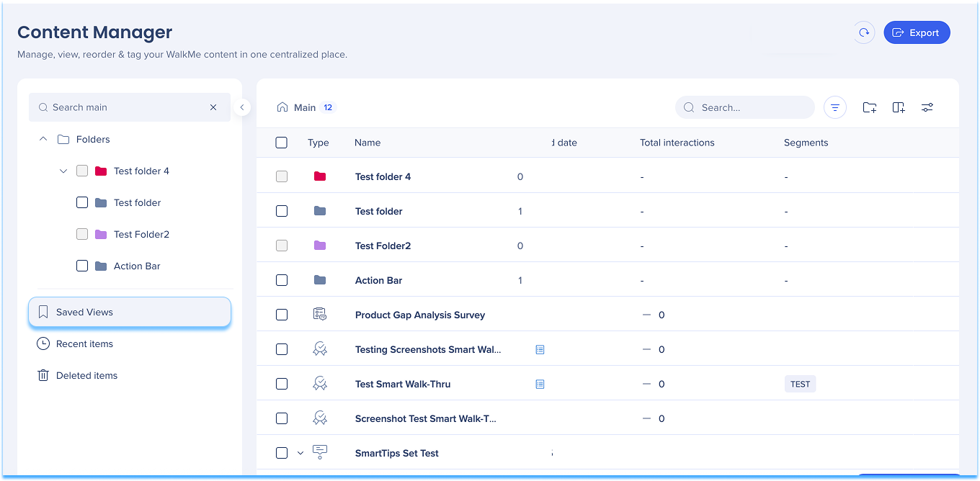This screenshot has width=980, height=481.
Task: Clear the Search main field with X
Action: click(213, 107)
